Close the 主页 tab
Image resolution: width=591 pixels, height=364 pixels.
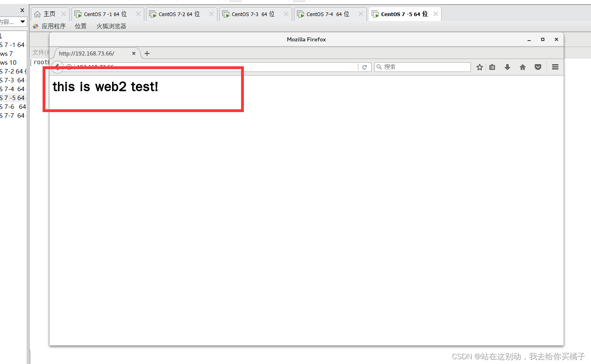click(x=63, y=14)
